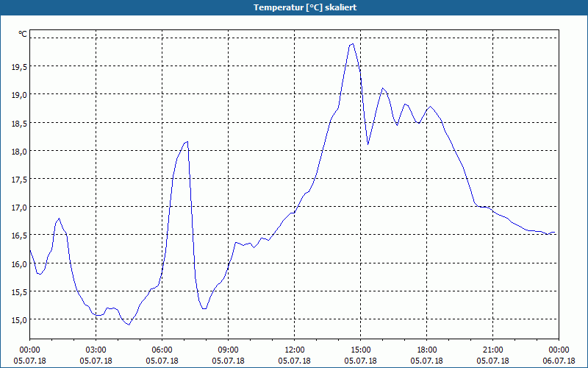Select the 15,5 y-axis label
The height and width of the screenshot is (368, 588).
19,292
